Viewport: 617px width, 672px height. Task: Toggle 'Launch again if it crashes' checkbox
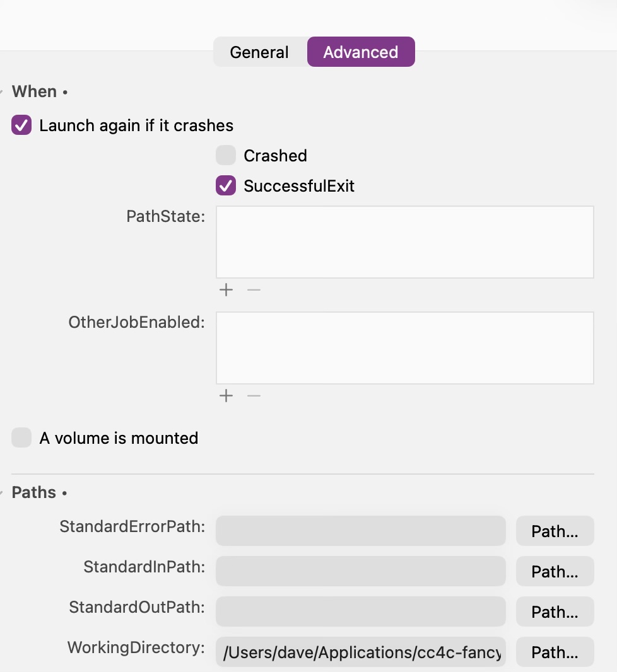(21, 125)
